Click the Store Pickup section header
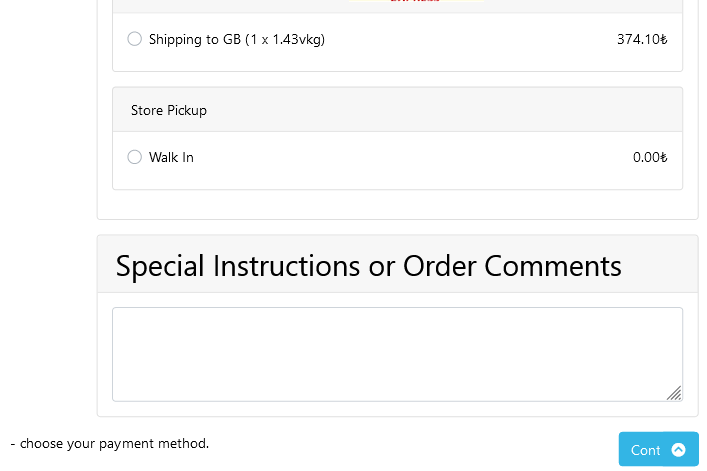Screen dimensions: 707x471 point(397,110)
